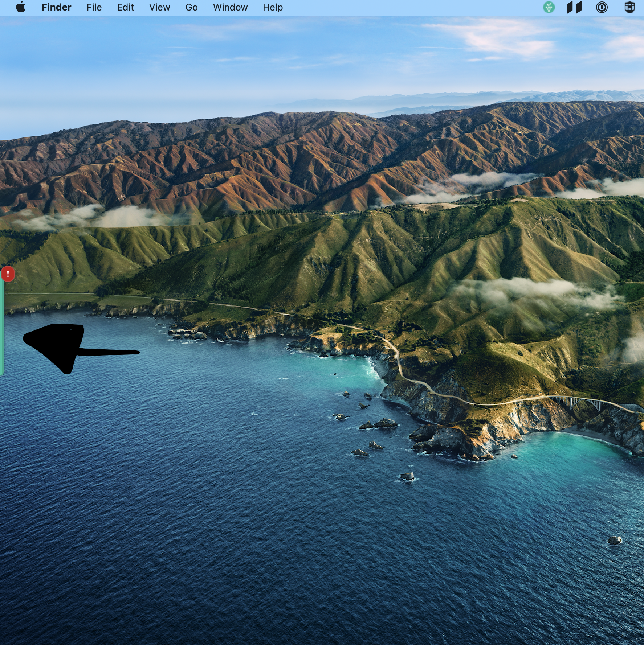Click the two parallelograms menu bar icon

coord(574,7)
